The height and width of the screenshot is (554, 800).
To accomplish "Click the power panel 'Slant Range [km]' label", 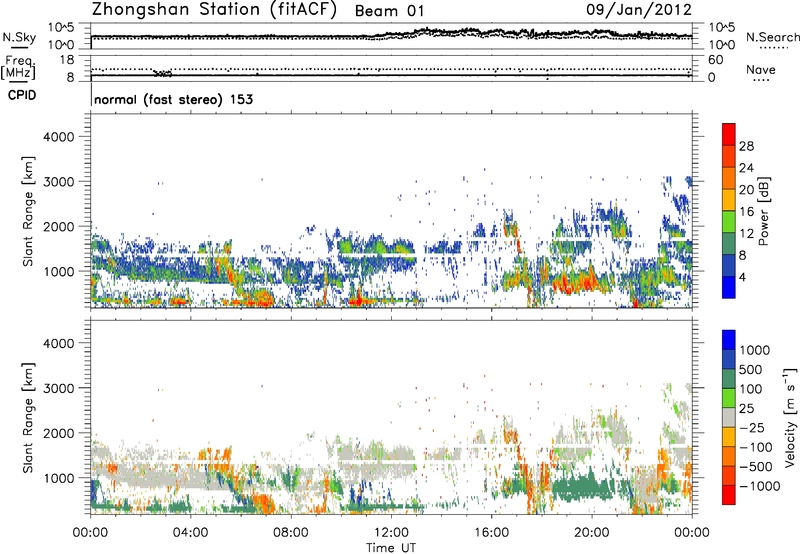I will (28, 211).
